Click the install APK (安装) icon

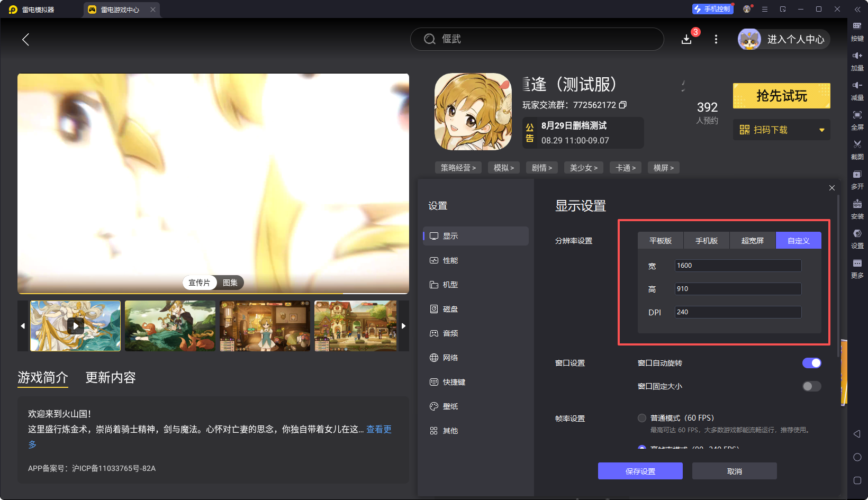[857, 204]
